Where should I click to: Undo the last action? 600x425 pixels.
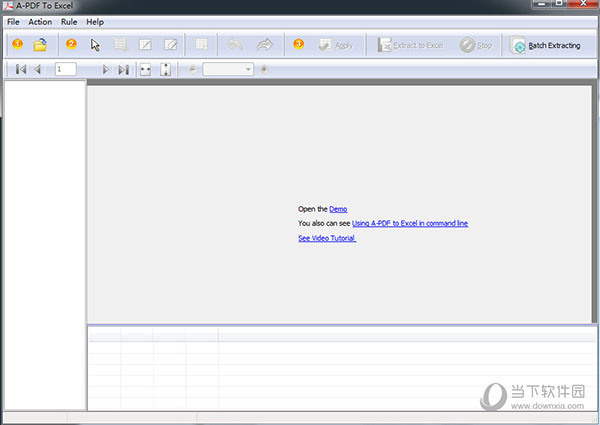click(x=234, y=45)
